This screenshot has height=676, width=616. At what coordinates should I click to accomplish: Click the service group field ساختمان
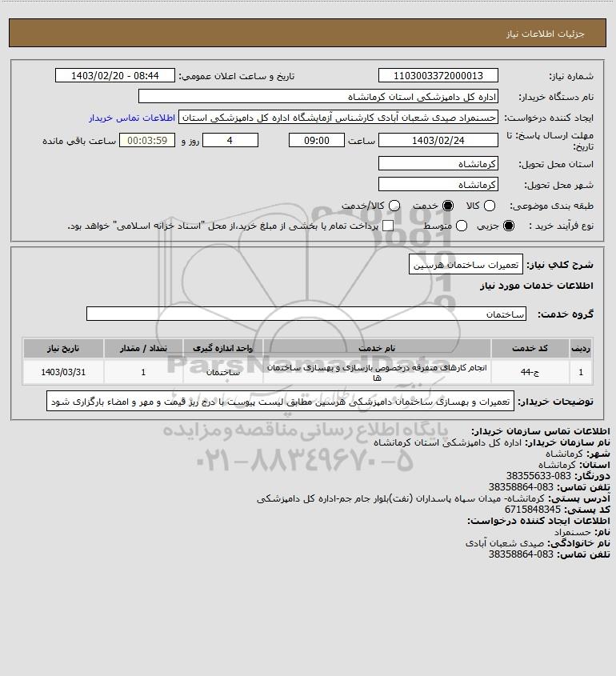point(306,314)
